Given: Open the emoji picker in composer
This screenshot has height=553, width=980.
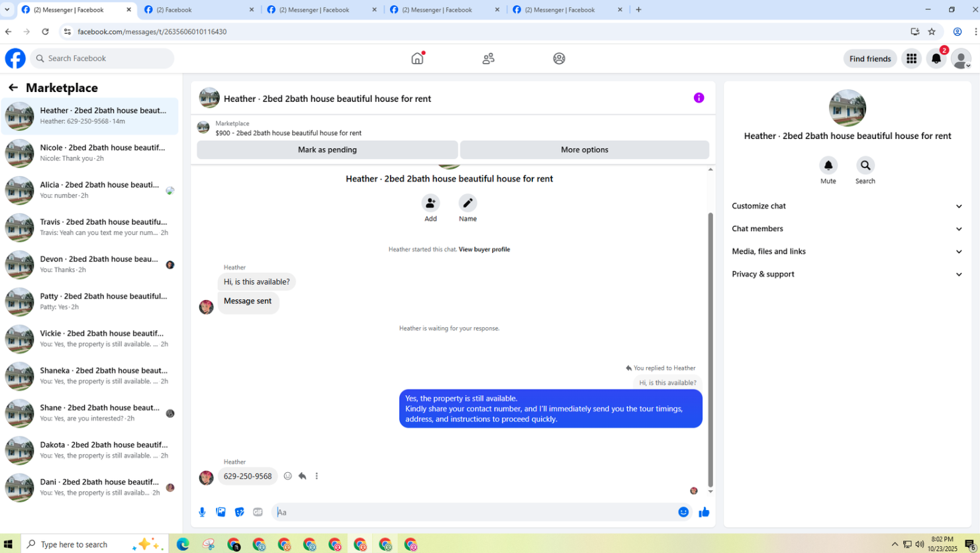Looking at the screenshot, I should 683,512.
